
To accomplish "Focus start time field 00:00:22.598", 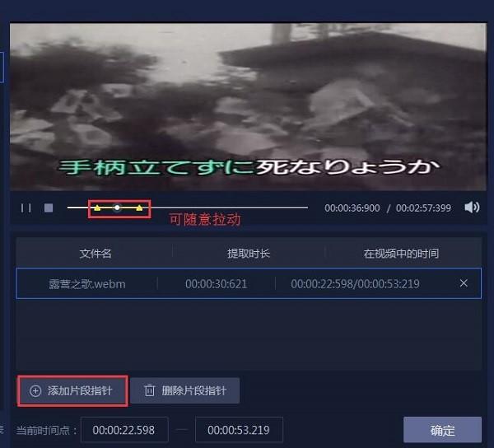I will pyautogui.click(x=124, y=430).
